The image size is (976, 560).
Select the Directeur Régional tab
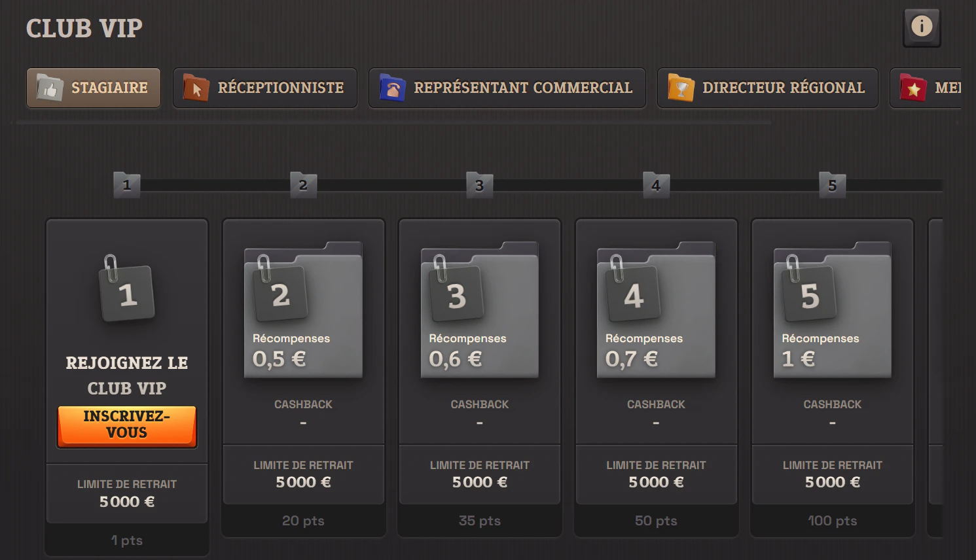(x=768, y=88)
